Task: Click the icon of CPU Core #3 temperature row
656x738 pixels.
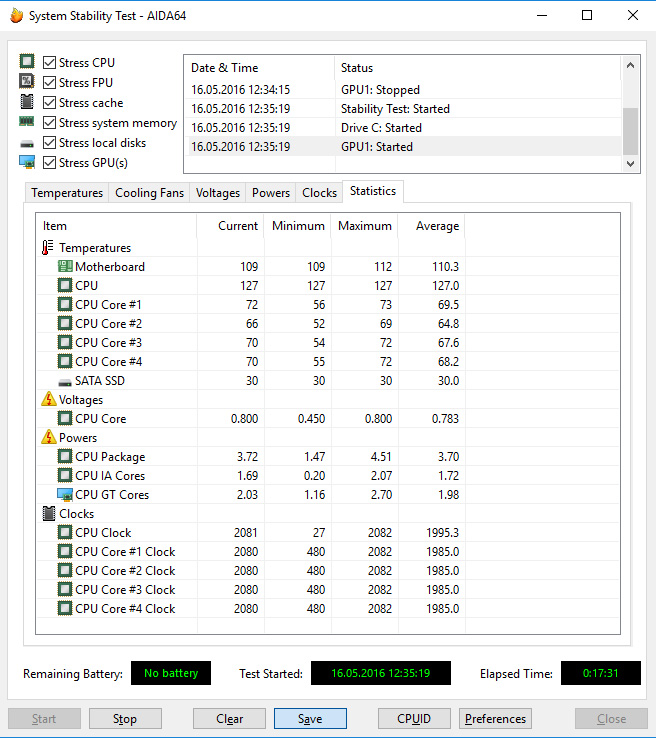Action: click(x=65, y=342)
